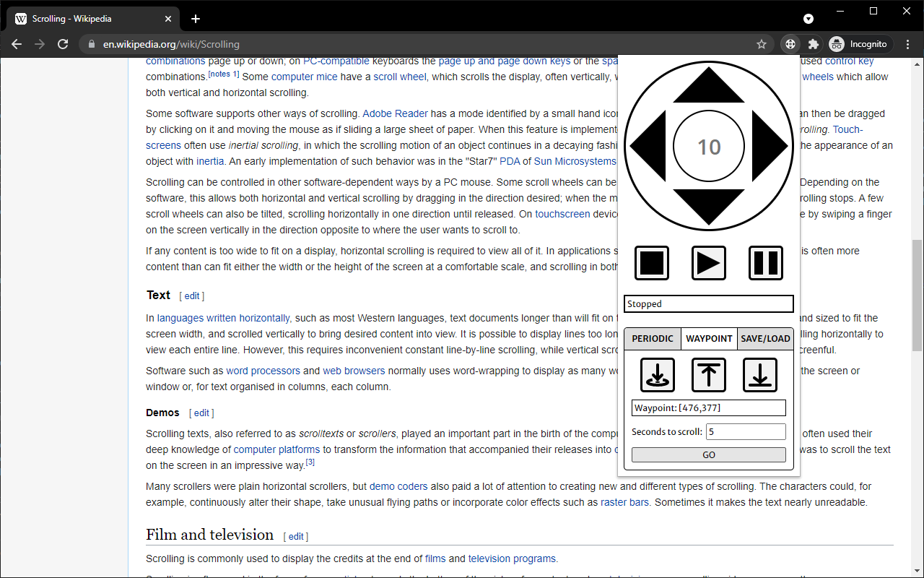Click edit next to Film and television
Screen dimensions: 924x578
[296, 537]
